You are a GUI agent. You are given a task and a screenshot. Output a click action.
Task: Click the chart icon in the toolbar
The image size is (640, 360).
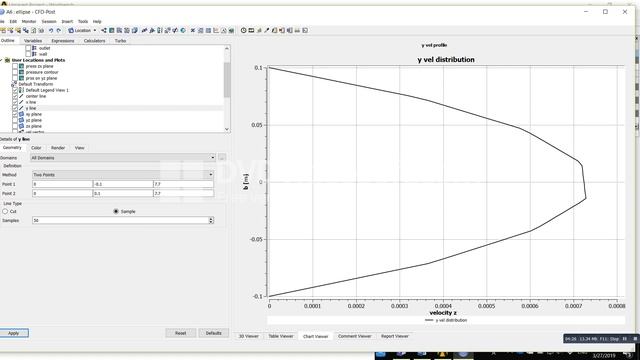216,31
